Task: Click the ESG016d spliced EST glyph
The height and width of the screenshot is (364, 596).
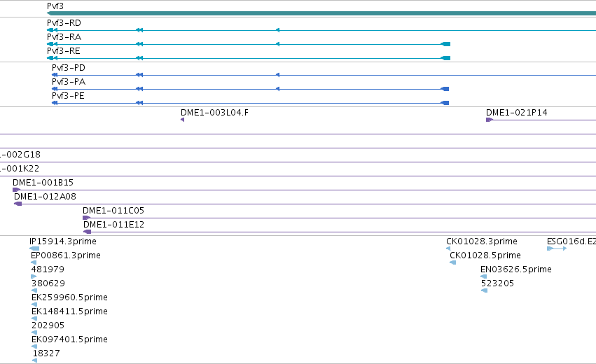Action: [557, 248]
